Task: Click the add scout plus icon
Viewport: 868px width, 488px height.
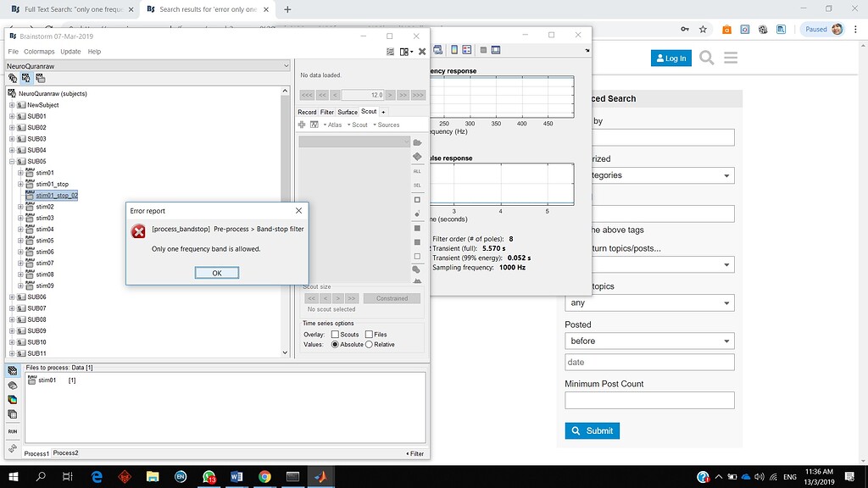Action: click(x=302, y=125)
